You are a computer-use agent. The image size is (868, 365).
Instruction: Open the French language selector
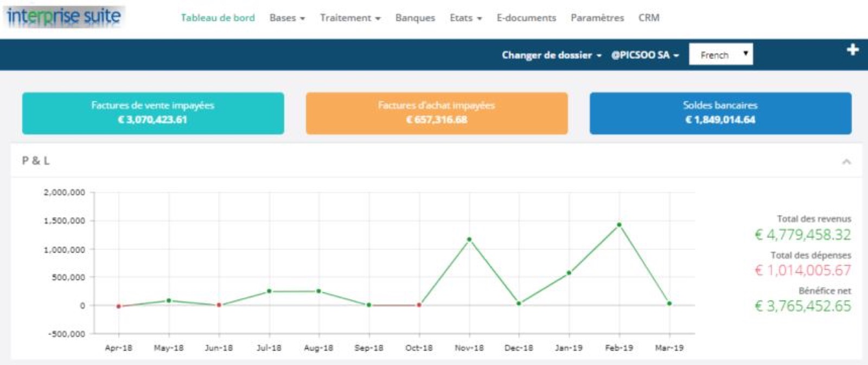(721, 54)
